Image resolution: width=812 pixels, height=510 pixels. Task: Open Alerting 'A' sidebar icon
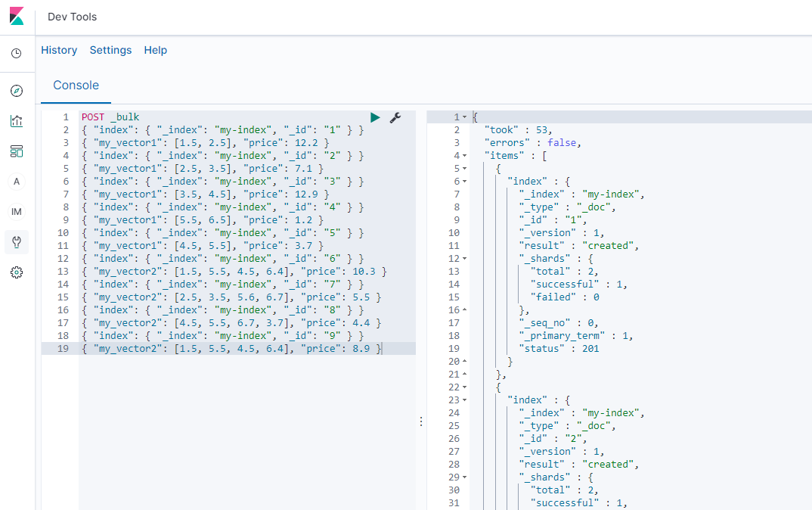point(17,182)
